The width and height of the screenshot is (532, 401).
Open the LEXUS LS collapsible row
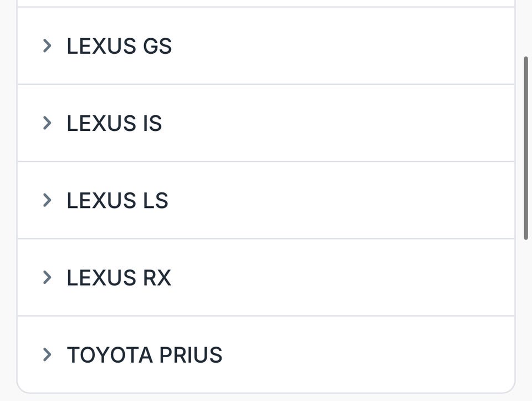pos(266,200)
